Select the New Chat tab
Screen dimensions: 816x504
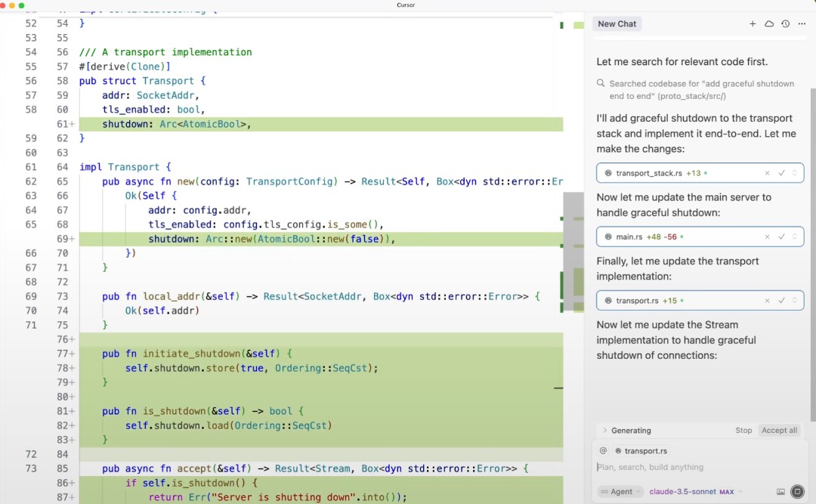[x=617, y=24]
